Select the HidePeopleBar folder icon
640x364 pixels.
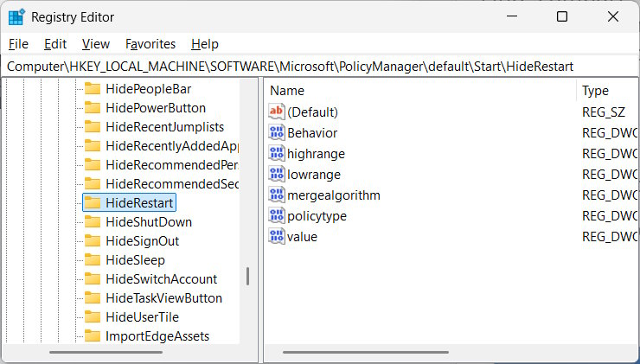point(93,89)
